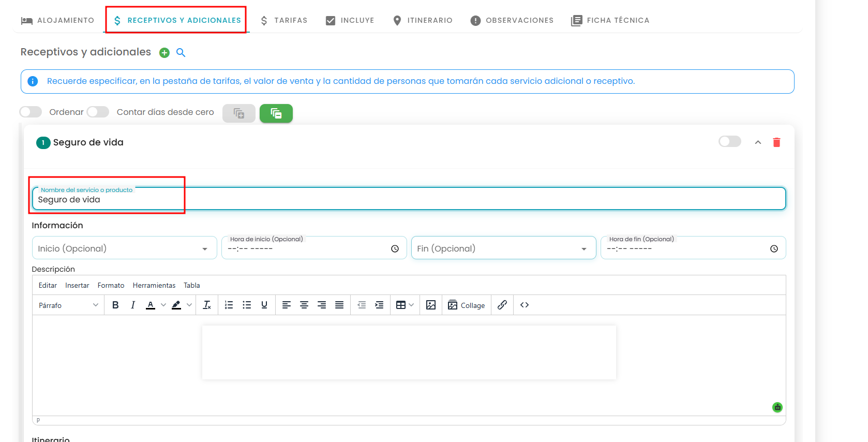868x442 pixels.
Task: Enable the Ordenar switch
Action: (31, 112)
